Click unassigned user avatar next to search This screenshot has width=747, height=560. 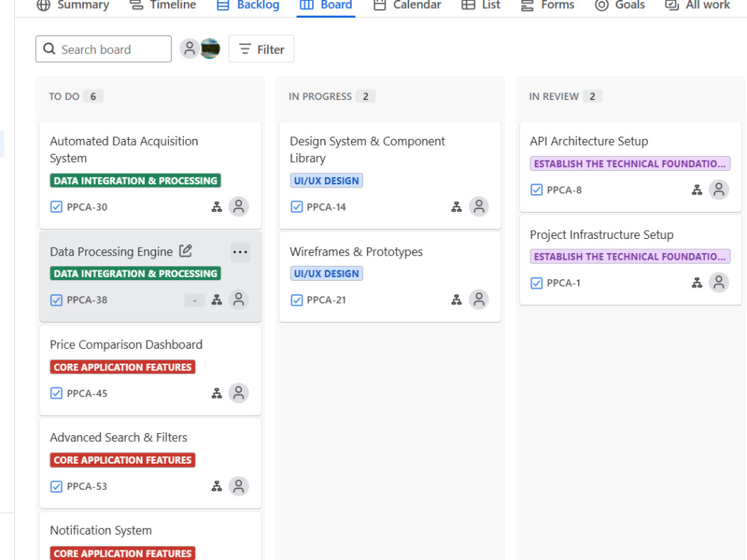(189, 49)
